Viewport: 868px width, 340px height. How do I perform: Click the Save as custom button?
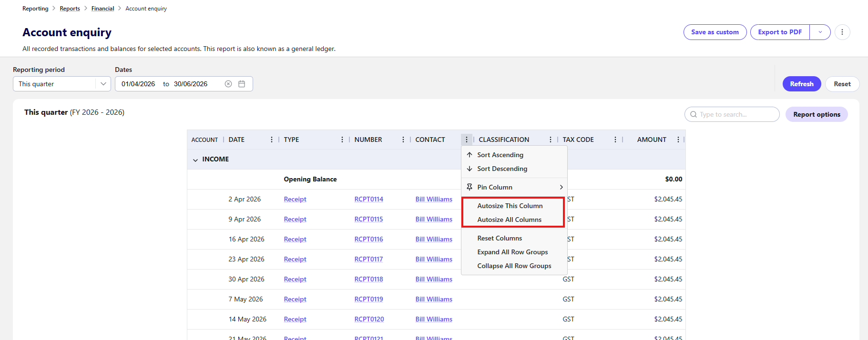715,32
